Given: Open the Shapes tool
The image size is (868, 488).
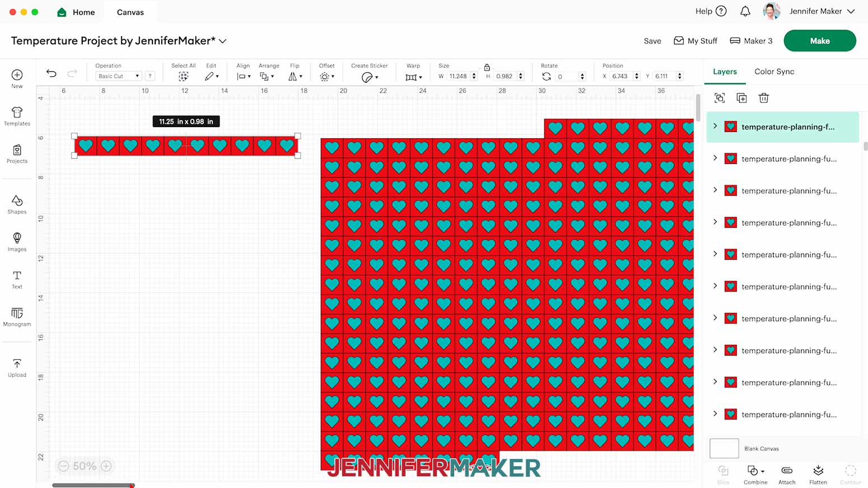Looking at the screenshot, I should (x=17, y=204).
